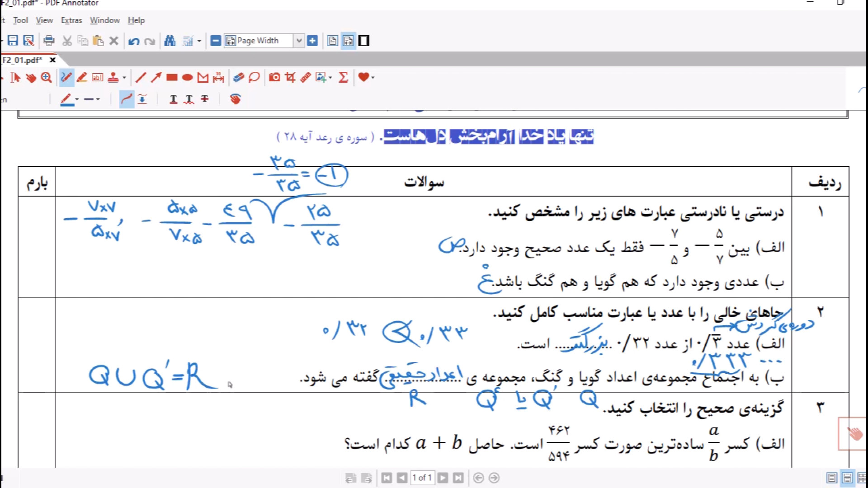Expand the pen color dropdown arrow

pos(77,99)
